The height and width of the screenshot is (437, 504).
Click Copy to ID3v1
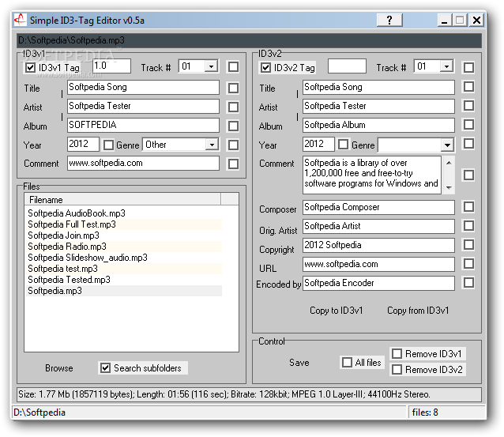(337, 311)
